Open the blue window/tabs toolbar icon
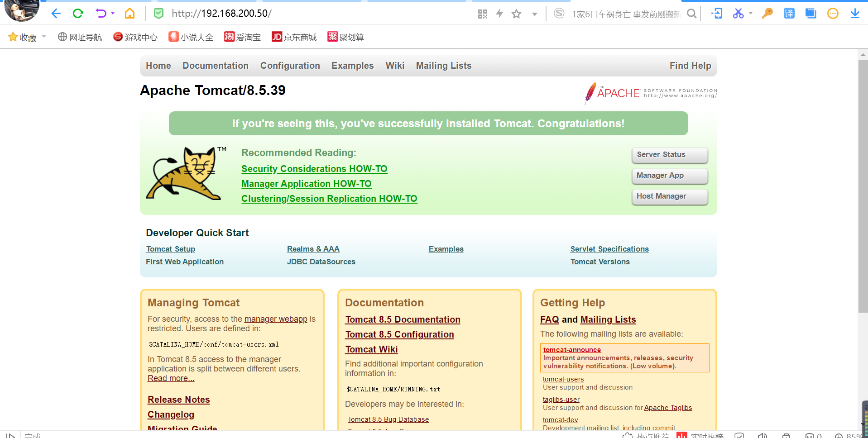Viewport: 868px width, 438px height. click(x=811, y=14)
